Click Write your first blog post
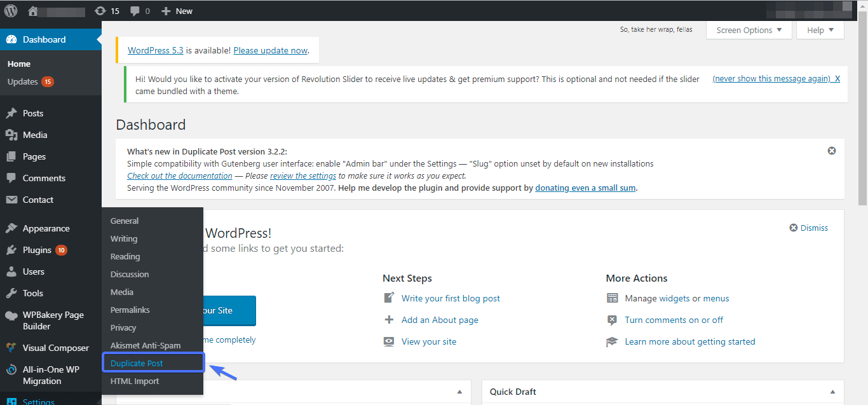The width and height of the screenshot is (868, 405). 451,298
